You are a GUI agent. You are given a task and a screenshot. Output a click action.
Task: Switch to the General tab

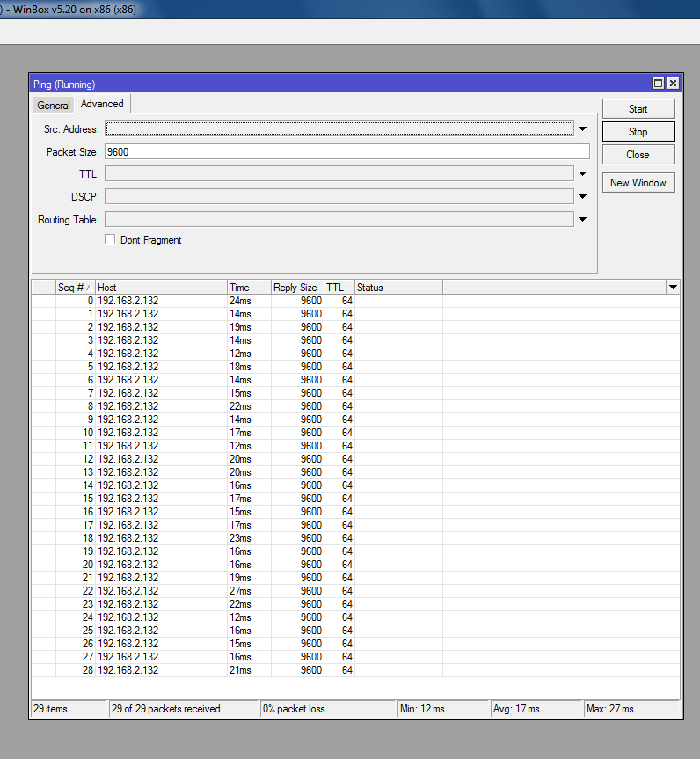pos(53,106)
